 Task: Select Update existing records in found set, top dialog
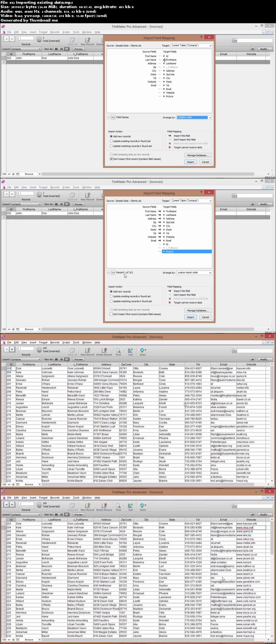tap(111, 141)
